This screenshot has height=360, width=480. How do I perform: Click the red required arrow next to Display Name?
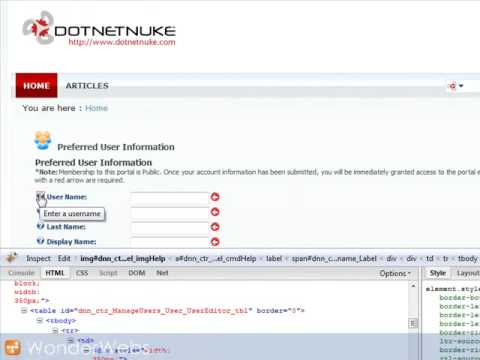point(215,242)
